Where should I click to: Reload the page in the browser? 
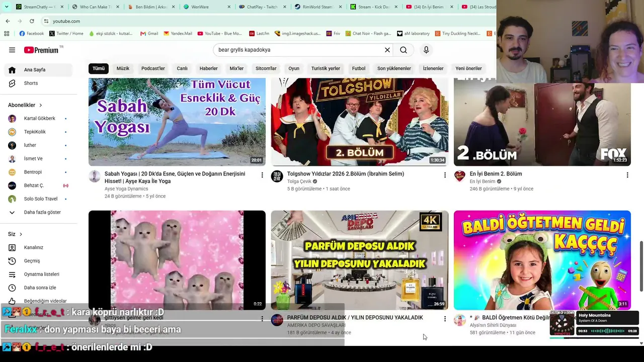click(32, 21)
